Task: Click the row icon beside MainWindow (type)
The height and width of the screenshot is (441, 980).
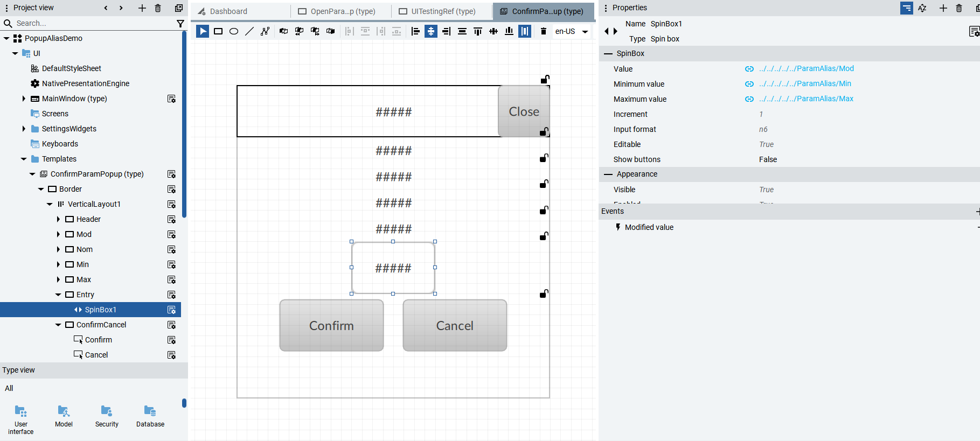Action: [x=171, y=99]
